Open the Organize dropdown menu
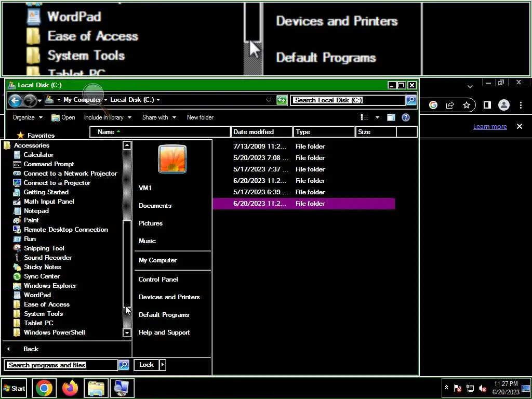The height and width of the screenshot is (399, 532). 28,117
